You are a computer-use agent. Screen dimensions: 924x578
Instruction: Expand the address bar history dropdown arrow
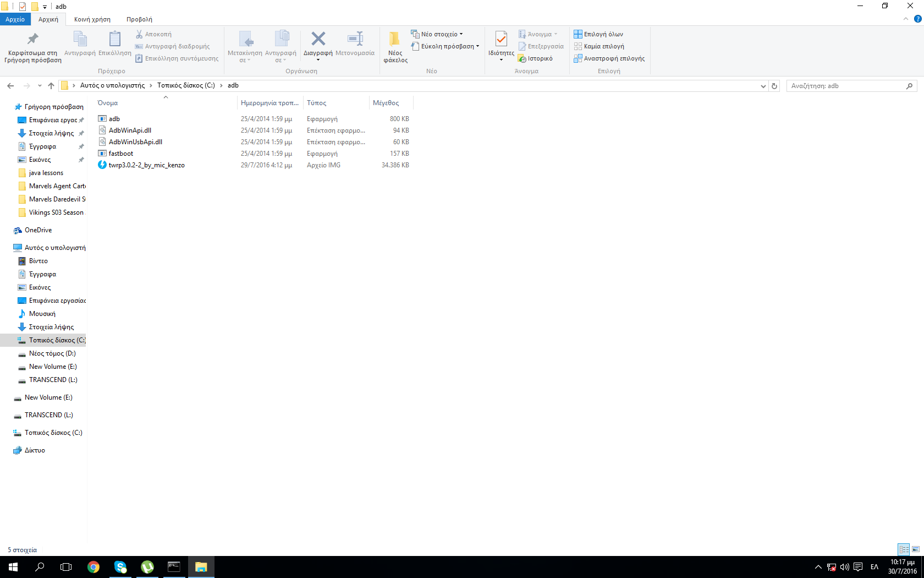click(763, 86)
